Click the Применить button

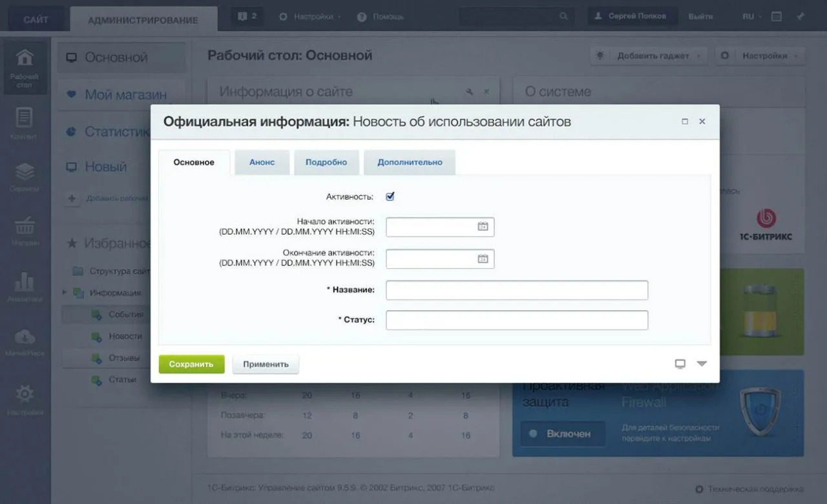point(266,364)
